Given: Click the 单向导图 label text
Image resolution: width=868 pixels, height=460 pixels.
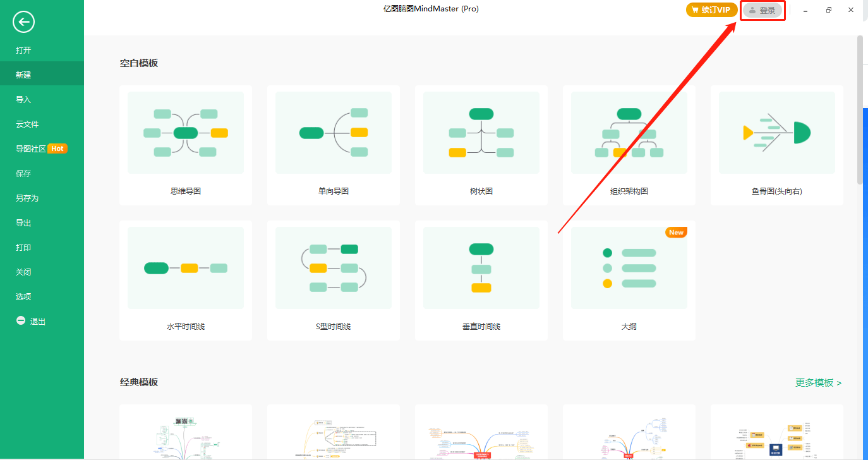Looking at the screenshot, I should pos(334,191).
